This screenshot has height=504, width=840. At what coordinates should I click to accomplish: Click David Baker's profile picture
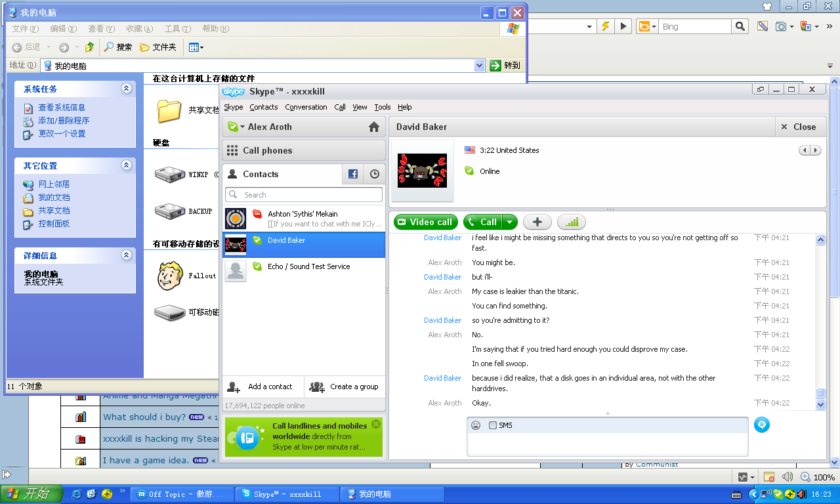click(x=422, y=171)
